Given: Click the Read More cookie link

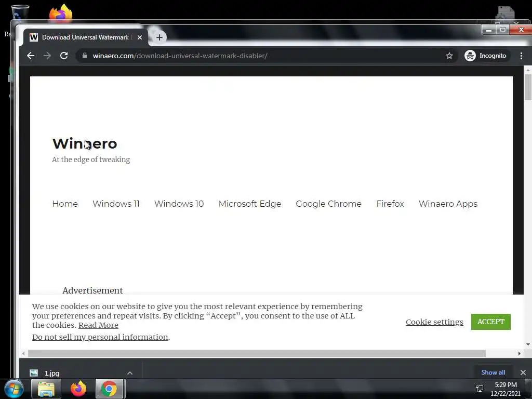Looking at the screenshot, I should (x=98, y=325).
